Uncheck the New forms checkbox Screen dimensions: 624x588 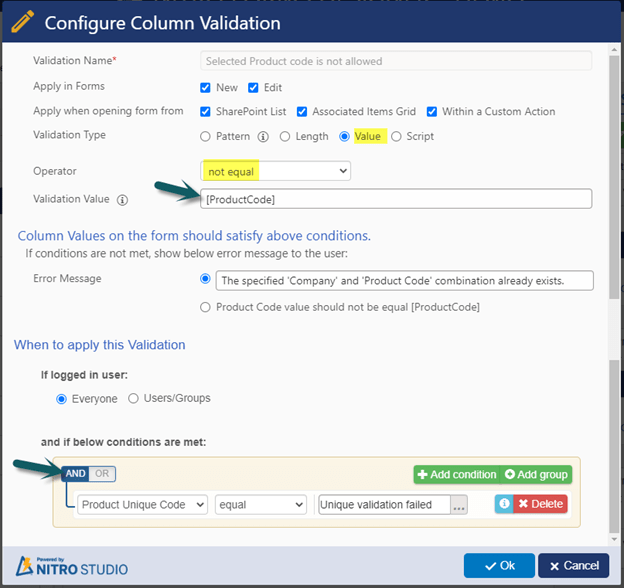pyautogui.click(x=205, y=88)
